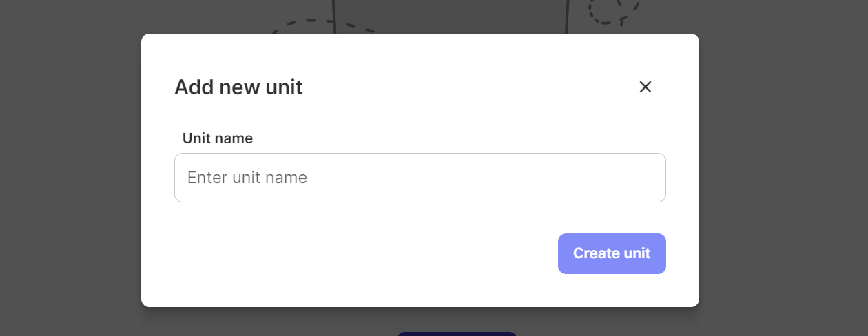Click the Enter unit name text box

click(420, 178)
